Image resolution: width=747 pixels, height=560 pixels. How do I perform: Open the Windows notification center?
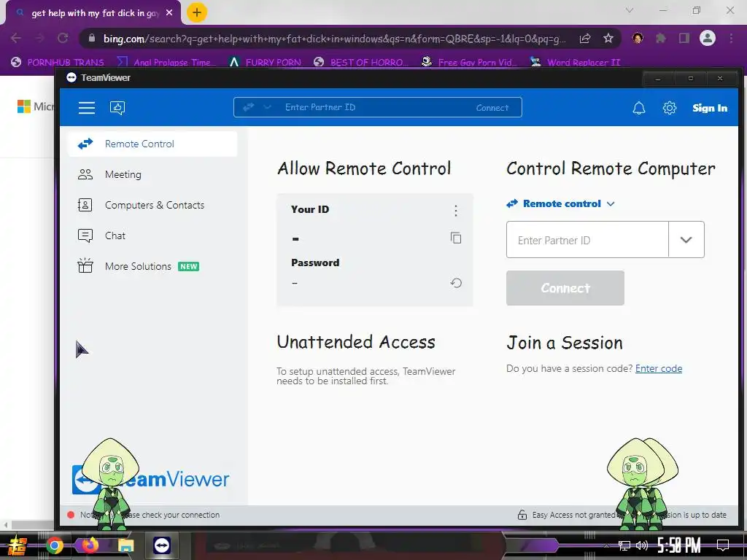pos(723,545)
